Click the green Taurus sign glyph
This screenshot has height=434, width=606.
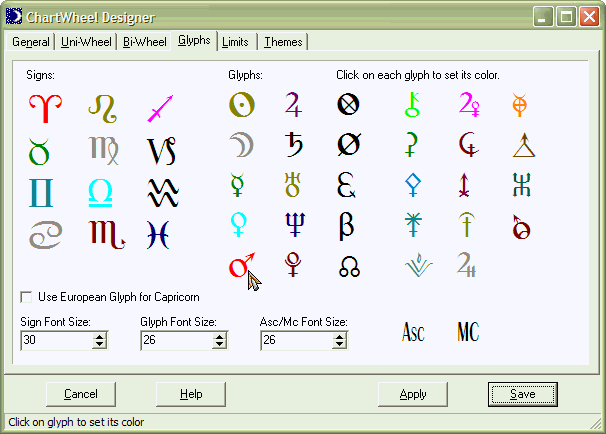[39, 151]
